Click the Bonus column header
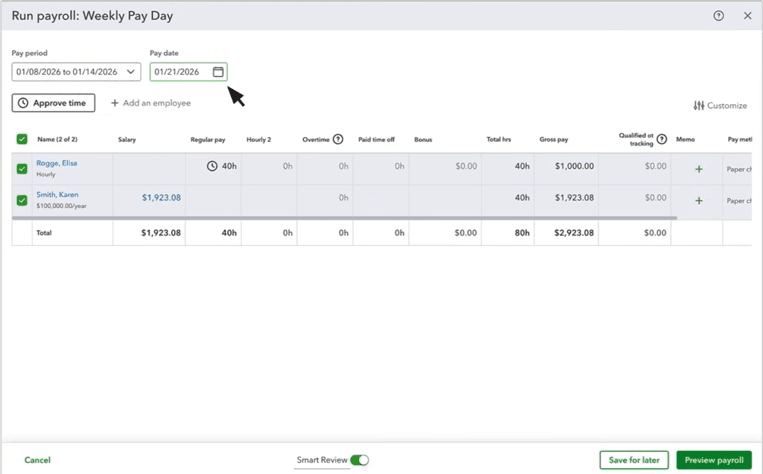 pyautogui.click(x=423, y=140)
